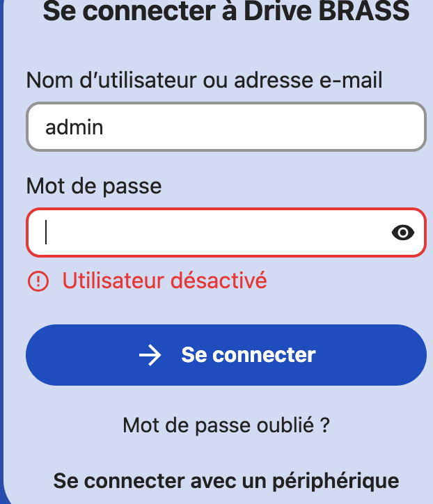Screen dimensions: 433x504
Task: Focus the username field containing admin
Action: click(226, 127)
